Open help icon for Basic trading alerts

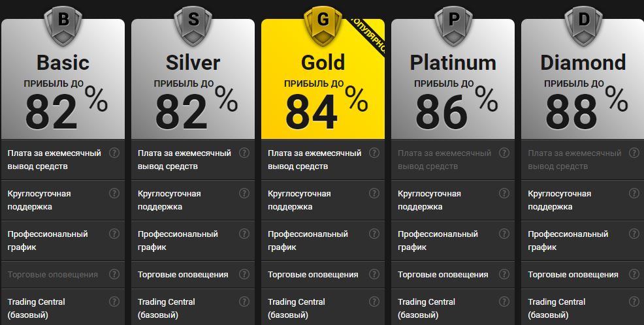pyautogui.click(x=114, y=274)
